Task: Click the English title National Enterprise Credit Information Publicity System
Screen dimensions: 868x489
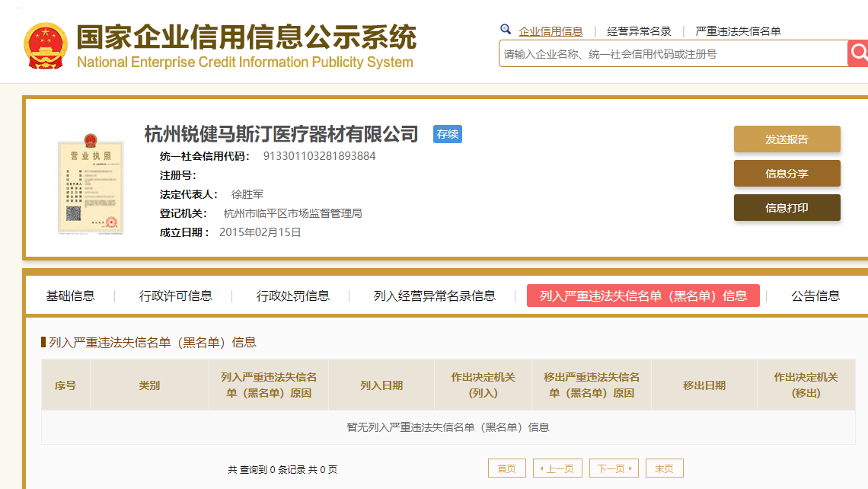Action: (x=245, y=62)
